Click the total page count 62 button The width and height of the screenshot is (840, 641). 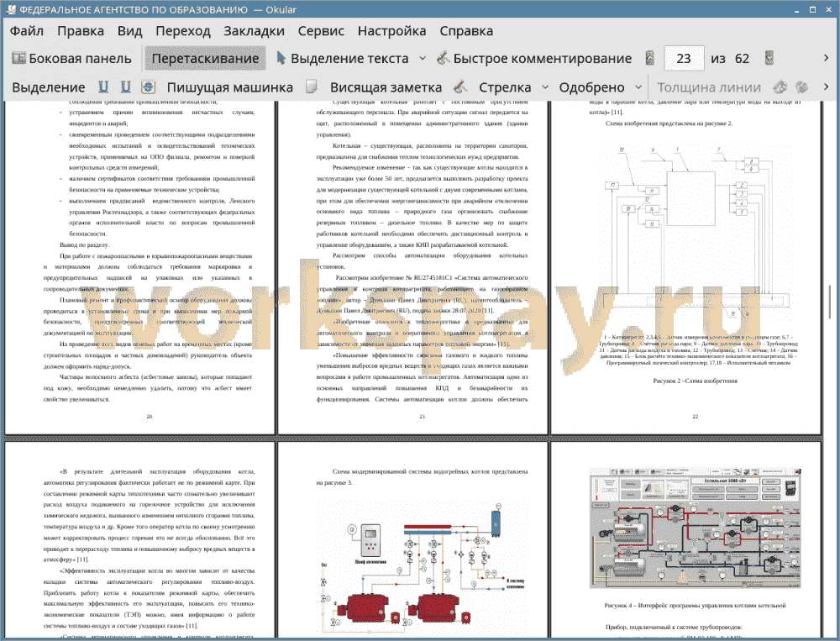(742, 59)
